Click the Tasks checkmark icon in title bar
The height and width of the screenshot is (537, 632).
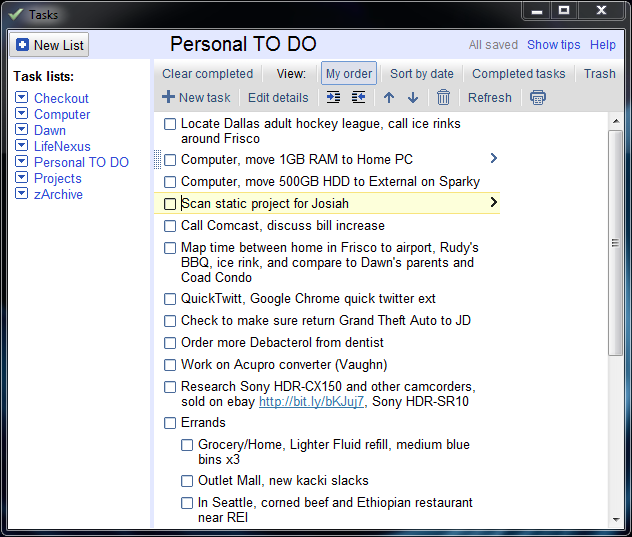pyautogui.click(x=16, y=15)
